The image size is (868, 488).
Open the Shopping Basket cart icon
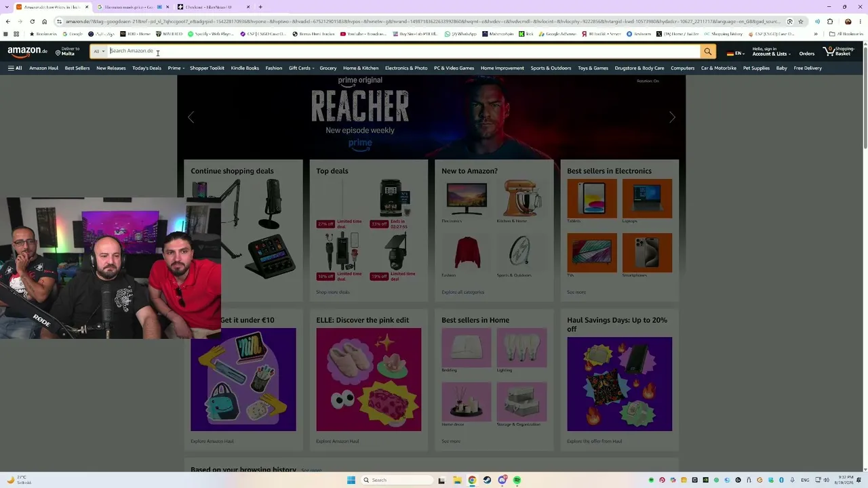839,52
